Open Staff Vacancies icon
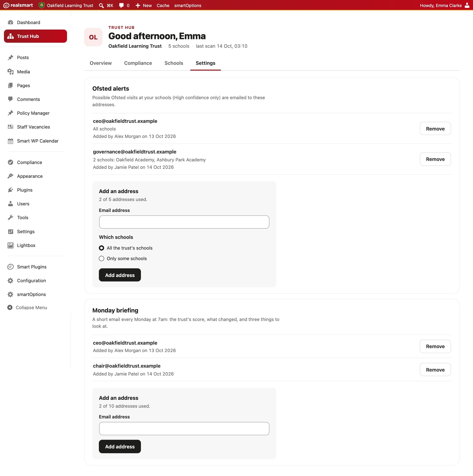 coord(10,127)
